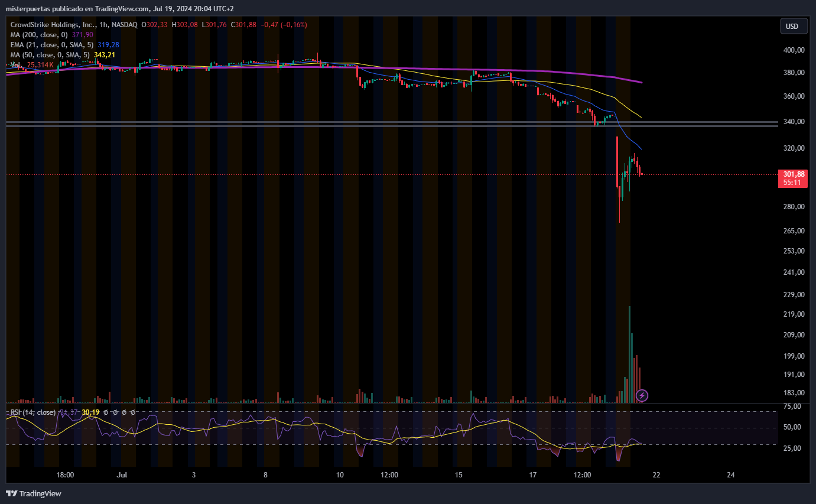The image size is (816, 504).
Task: Select the Vol indicator legend
Action: [x=17, y=65]
